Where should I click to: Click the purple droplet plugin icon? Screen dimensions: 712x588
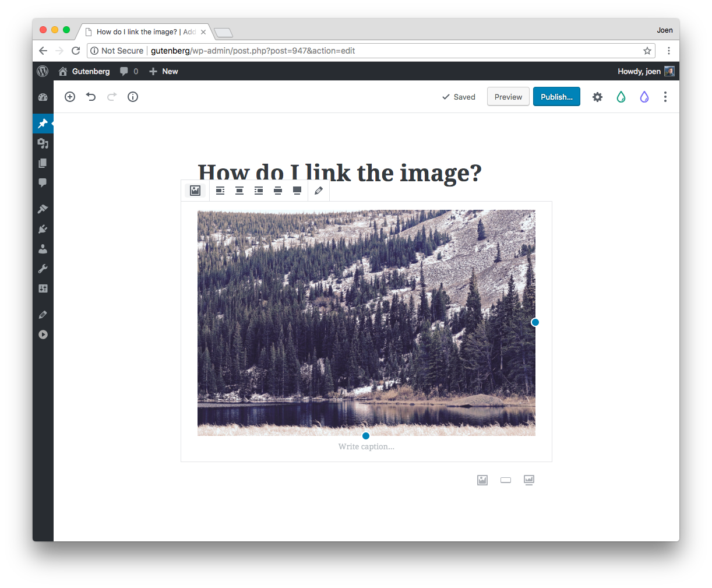(644, 97)
